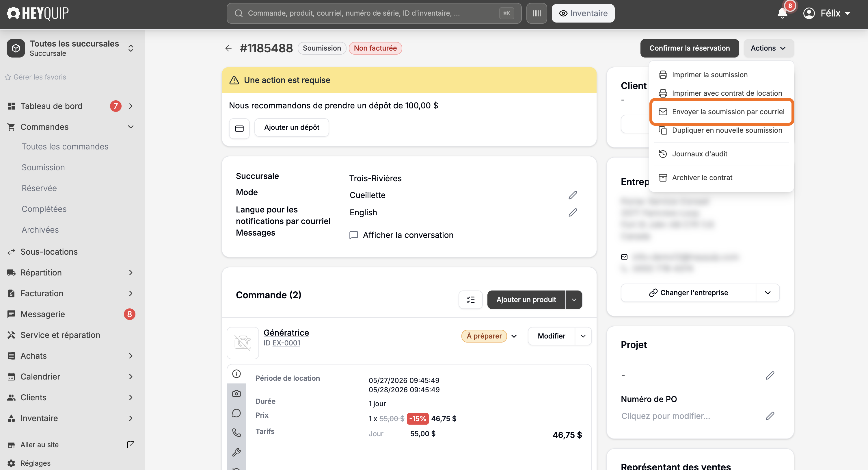Click Ajouter un dépôt
The image size is (868, 470).
pyautogui.click(x=291, y=127)
